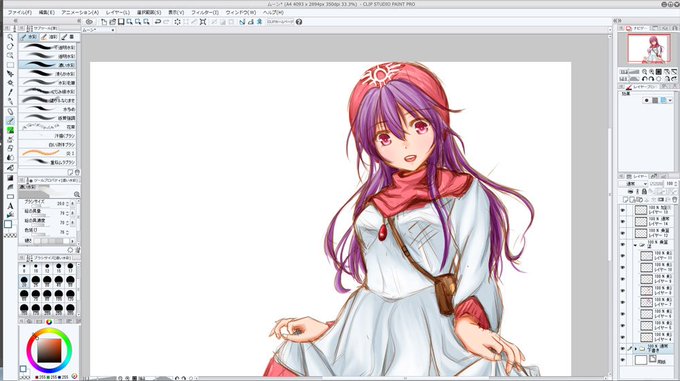Screen dimensions: 680x381
Task: Click the Navigator zoom-in icon
Action: pyautogui.click(x=651, y=72)
